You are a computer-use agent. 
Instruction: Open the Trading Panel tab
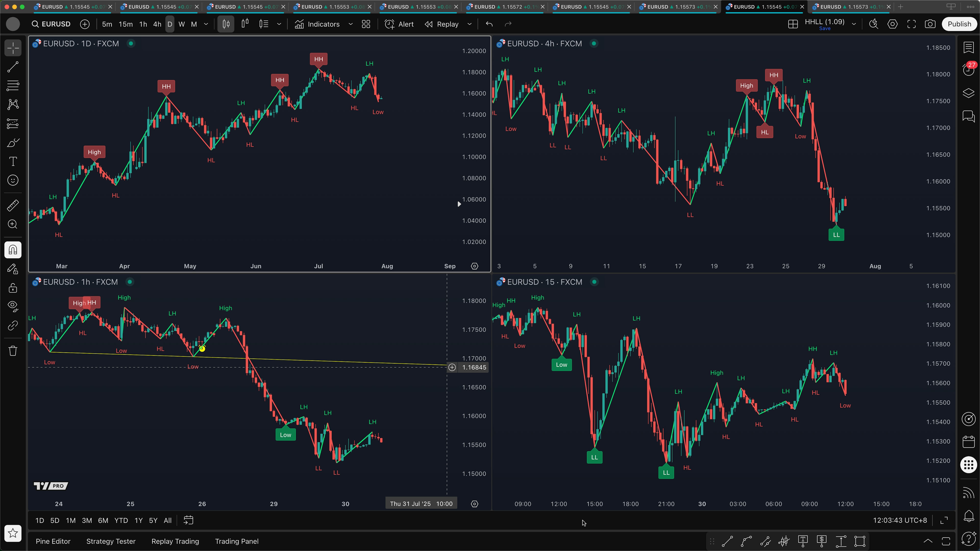(x=237, y=541)
